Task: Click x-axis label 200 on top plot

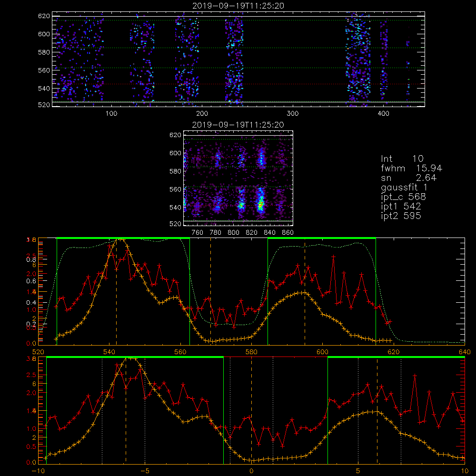Action: click(x=202, y=114)
